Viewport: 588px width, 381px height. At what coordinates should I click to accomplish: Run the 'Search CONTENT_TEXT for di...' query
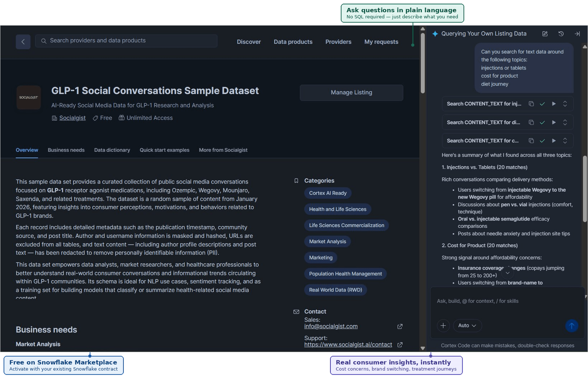(x=554, y=122)
